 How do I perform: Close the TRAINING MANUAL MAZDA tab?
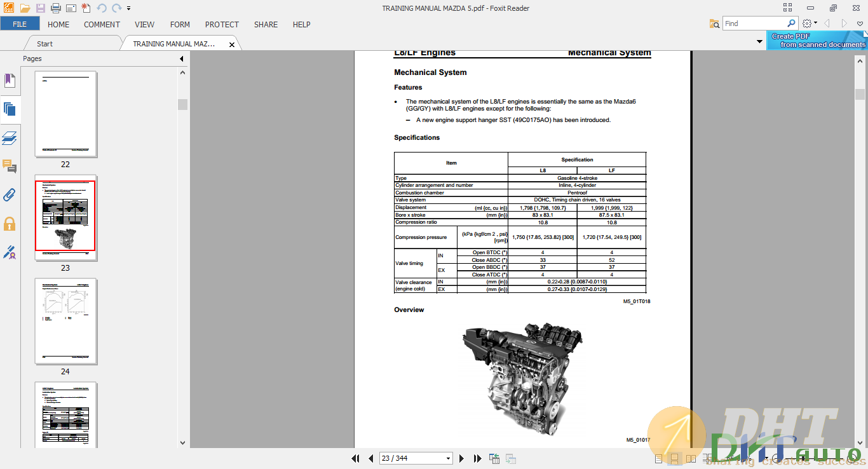coord(232,44)
